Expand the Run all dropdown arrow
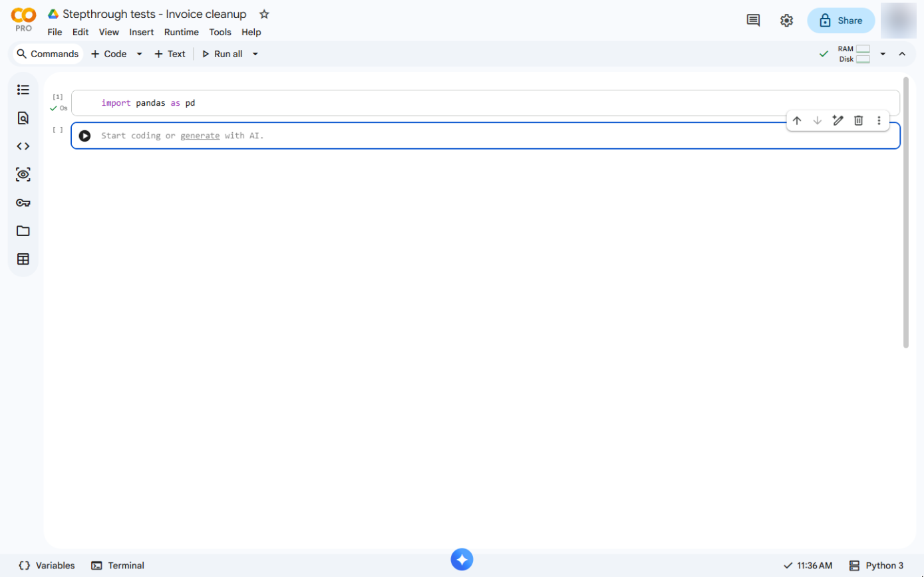 [255, 54]
